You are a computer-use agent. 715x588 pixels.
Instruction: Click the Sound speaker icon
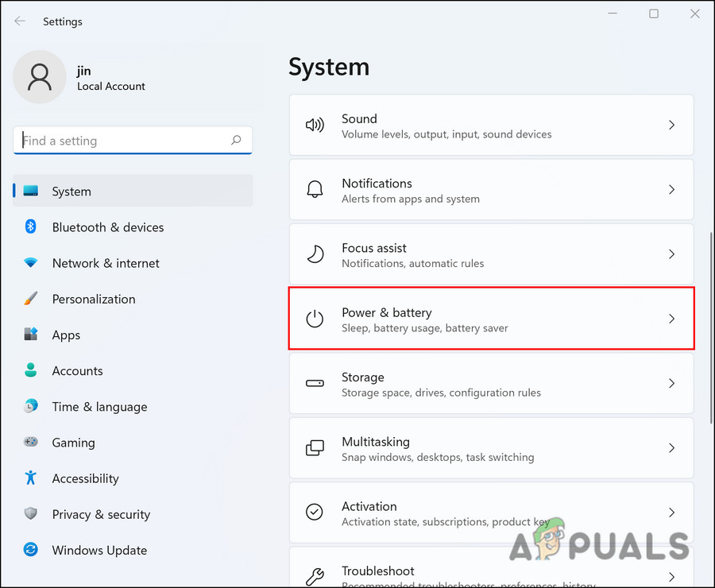(x=315, y=126)
